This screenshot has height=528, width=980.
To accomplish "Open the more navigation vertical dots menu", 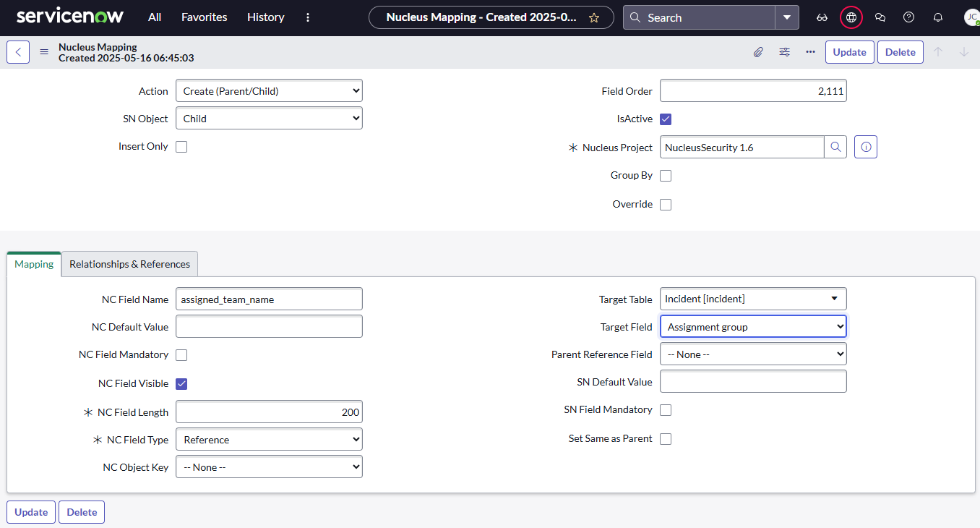I will point(309,17).
